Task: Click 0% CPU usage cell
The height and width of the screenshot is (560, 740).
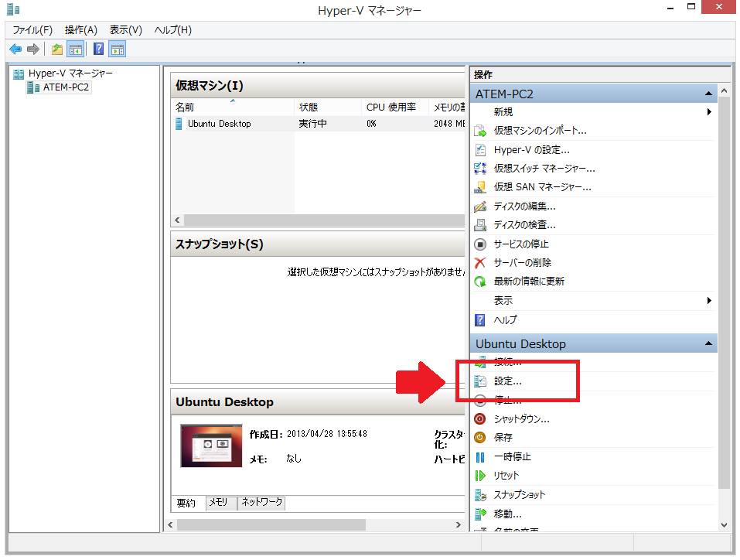Action: click(371, 124)
